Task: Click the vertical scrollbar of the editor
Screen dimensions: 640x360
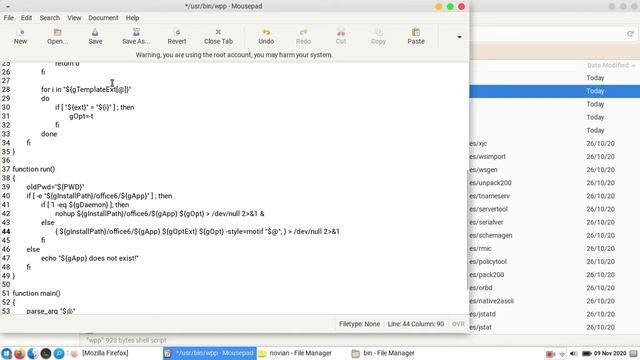Action: click(468, 230)
